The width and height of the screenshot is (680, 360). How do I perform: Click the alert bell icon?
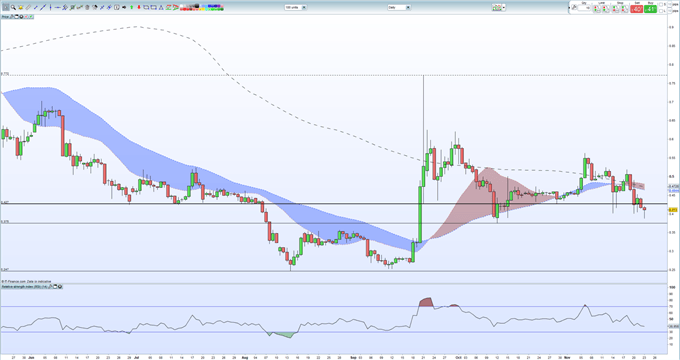[21, 7]
